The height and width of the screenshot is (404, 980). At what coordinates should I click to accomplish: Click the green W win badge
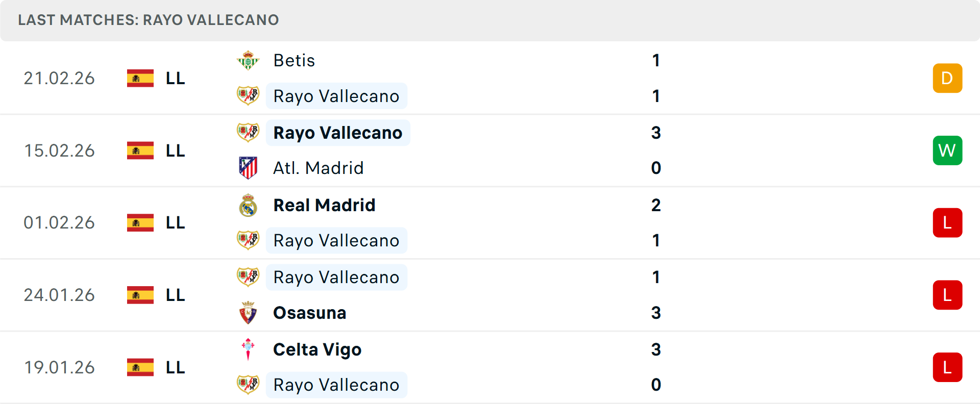[x=947, y=150]
